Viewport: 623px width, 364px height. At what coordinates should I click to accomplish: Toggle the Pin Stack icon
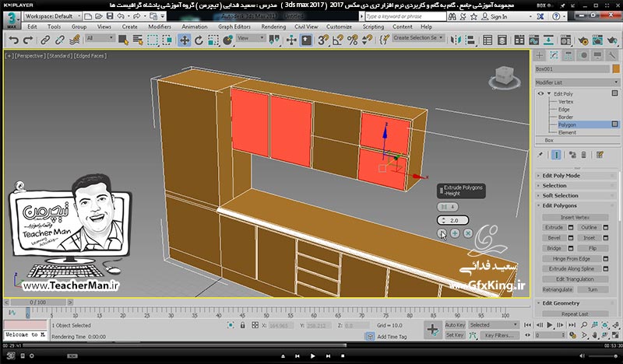pos(540,155)
